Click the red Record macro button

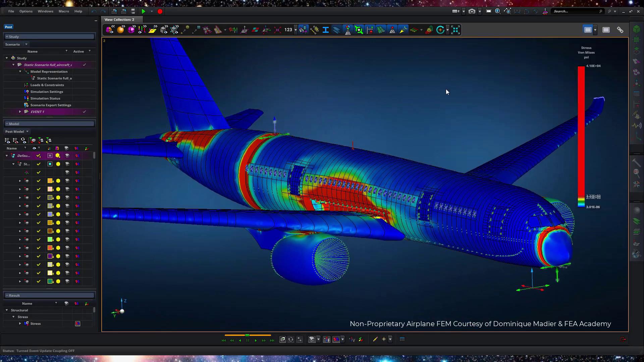[x=160, y=11]
